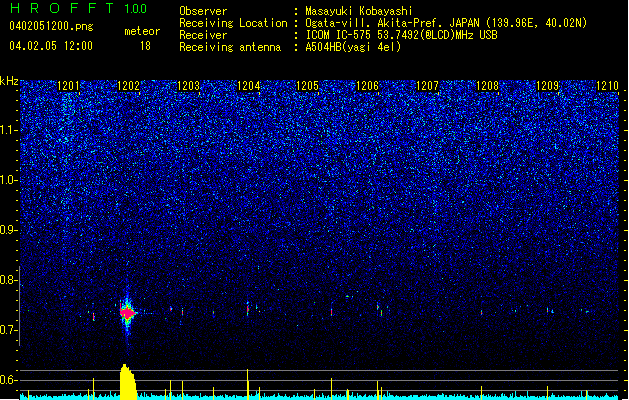The image size is (629, 400).
Task: Click the 1210 time axis marker
Action: (x=607, y=86)
